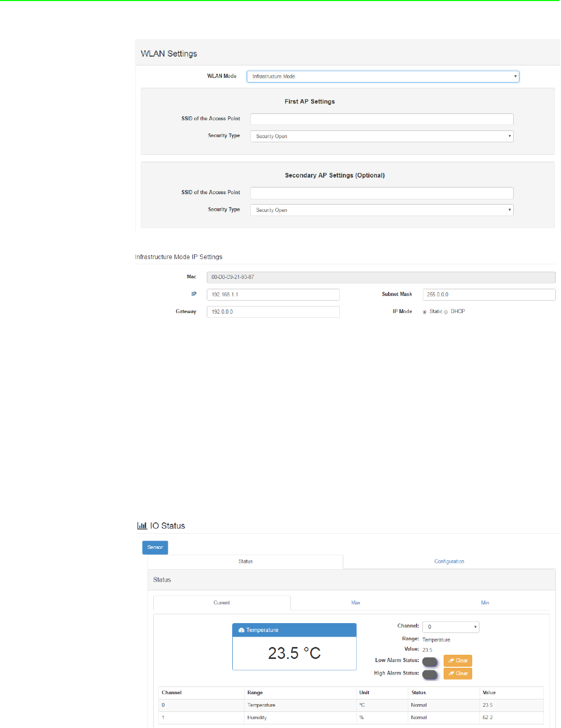561x728 pixels.
Task: Click the Subnet Mask input field
Action: click(x=489, y=294)
